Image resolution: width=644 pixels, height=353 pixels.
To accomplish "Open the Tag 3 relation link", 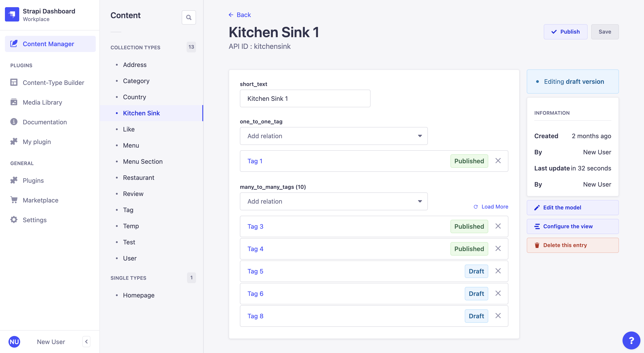I will tap(255, 226).
